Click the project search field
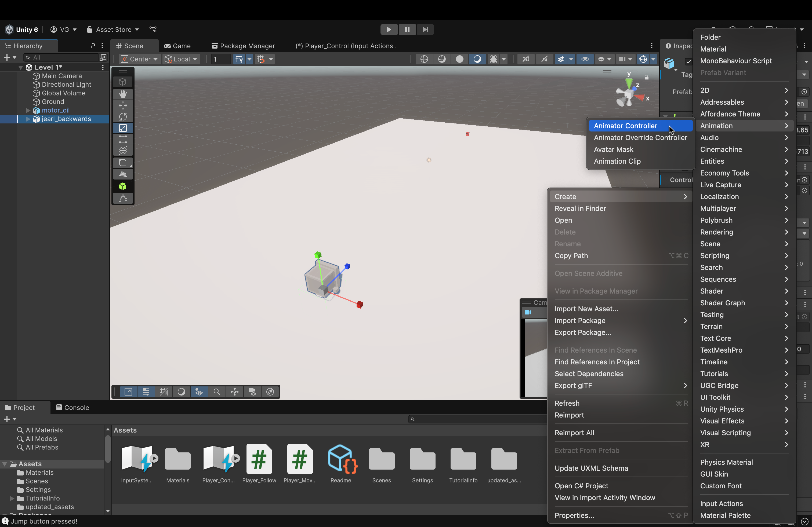 click(x=478, y=419)
